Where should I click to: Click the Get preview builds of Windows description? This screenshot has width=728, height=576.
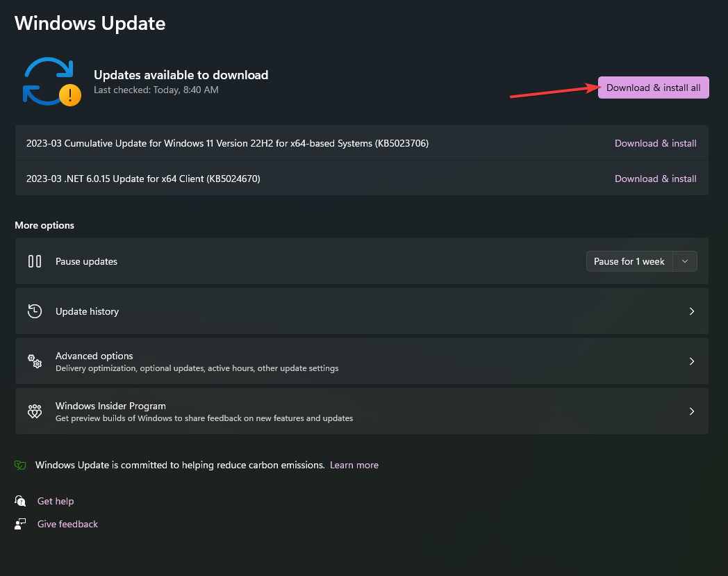204,418
